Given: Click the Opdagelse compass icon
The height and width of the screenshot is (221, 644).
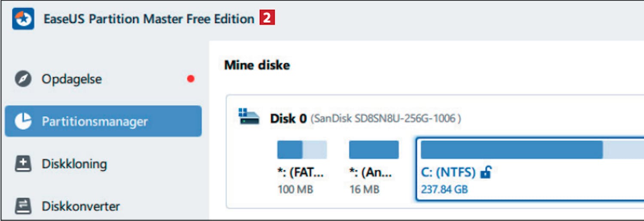Looking at the screenshot, I should click(23, 79).
